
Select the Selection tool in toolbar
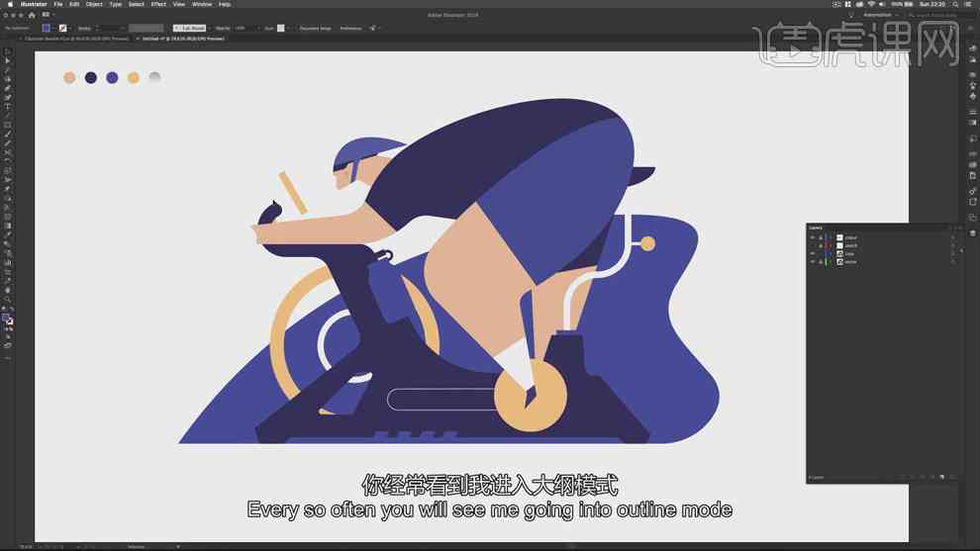click(x=8, y=51)
